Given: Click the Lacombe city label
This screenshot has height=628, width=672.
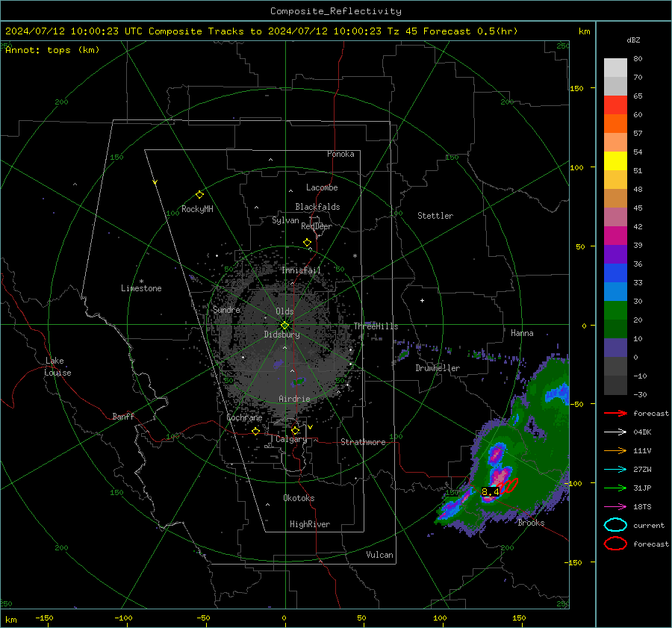Looking at the screenshot, I should point(322,187).
